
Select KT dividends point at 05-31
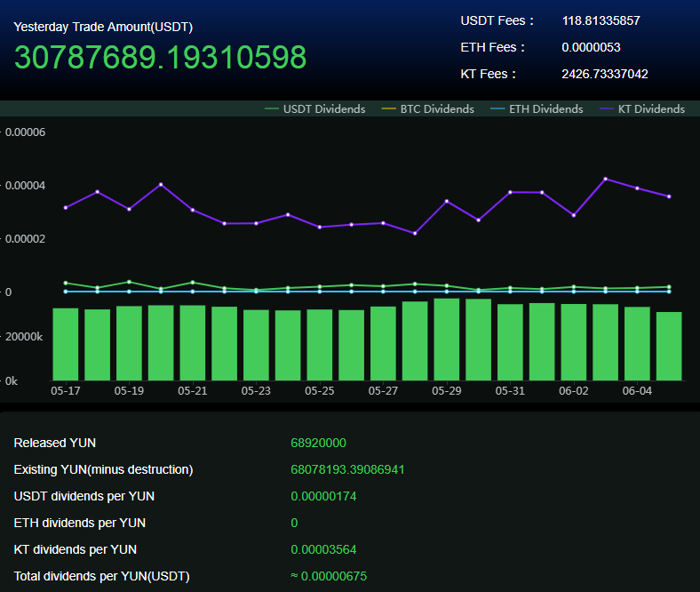[x=510, y=192]
